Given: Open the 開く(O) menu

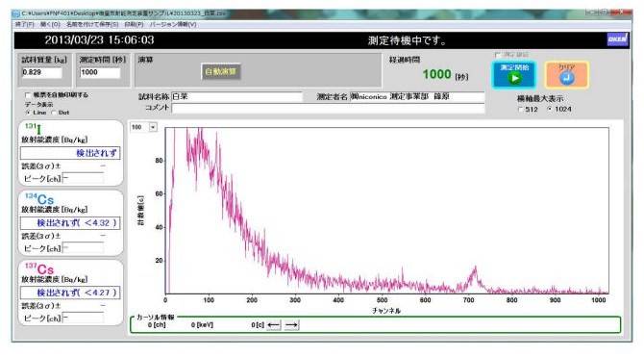Looking at the screenshot, I should coord(50,24).
